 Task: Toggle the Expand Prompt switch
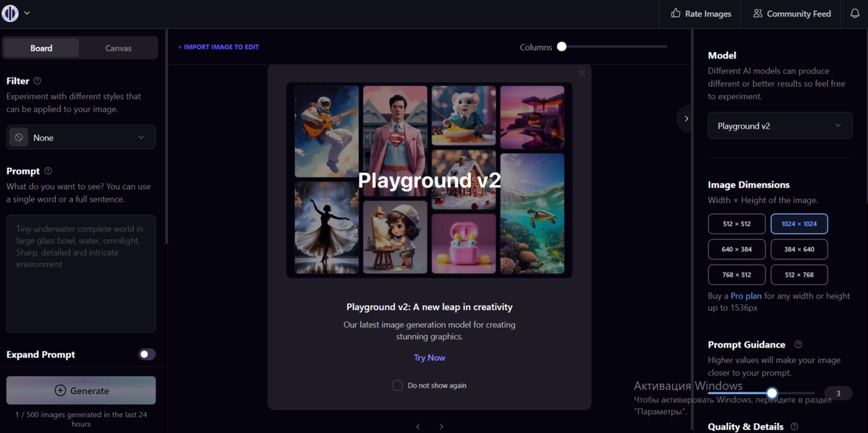click(147, 354)
